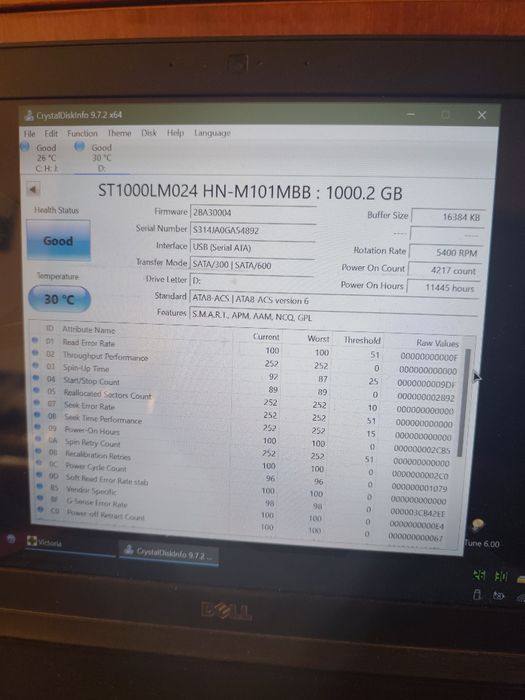Click the SMART attribute list vertical scrollbar

point(465,402)
